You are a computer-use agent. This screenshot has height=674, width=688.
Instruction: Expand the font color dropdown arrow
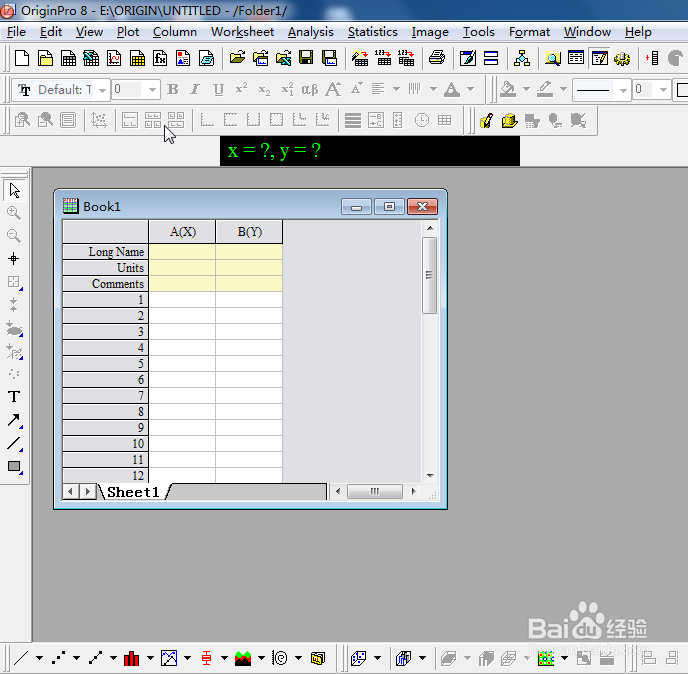[470, 90]
